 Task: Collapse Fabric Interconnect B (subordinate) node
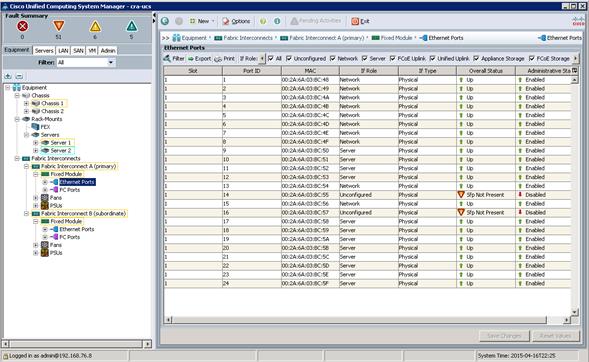pyautogui.click(x=26, y=214)
